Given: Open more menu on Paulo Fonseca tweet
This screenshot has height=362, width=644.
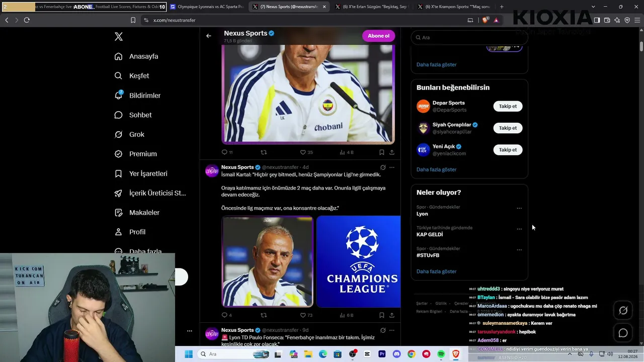Looking at the screenshot, I should click(392, 330).
